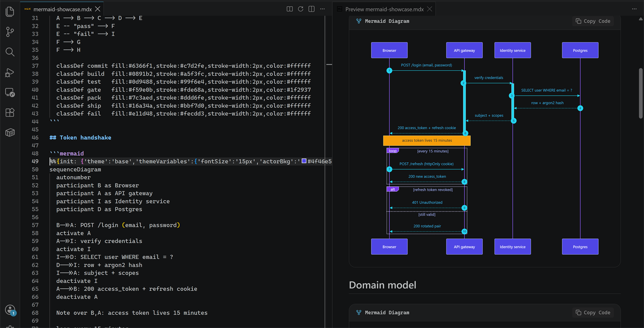This screenshot has height=328, width=644.
Task: Click line number 49 in the gutter
Action: (35, 161)
